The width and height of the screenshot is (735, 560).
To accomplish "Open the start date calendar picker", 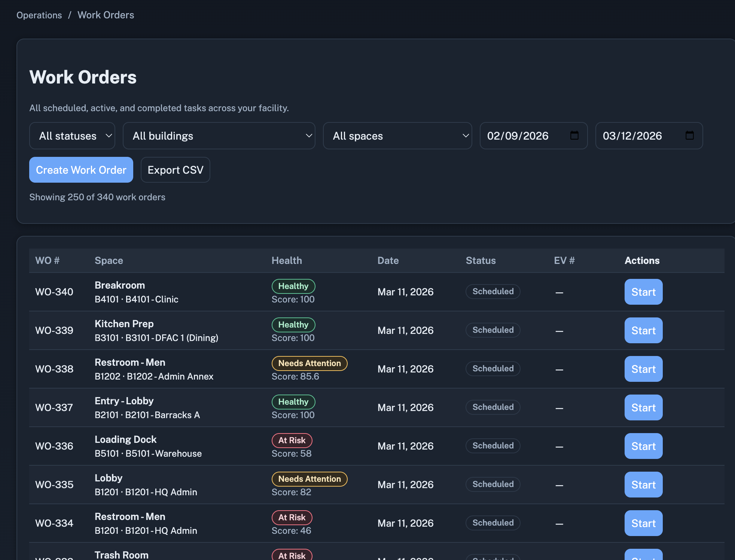I will pos(574,136).
